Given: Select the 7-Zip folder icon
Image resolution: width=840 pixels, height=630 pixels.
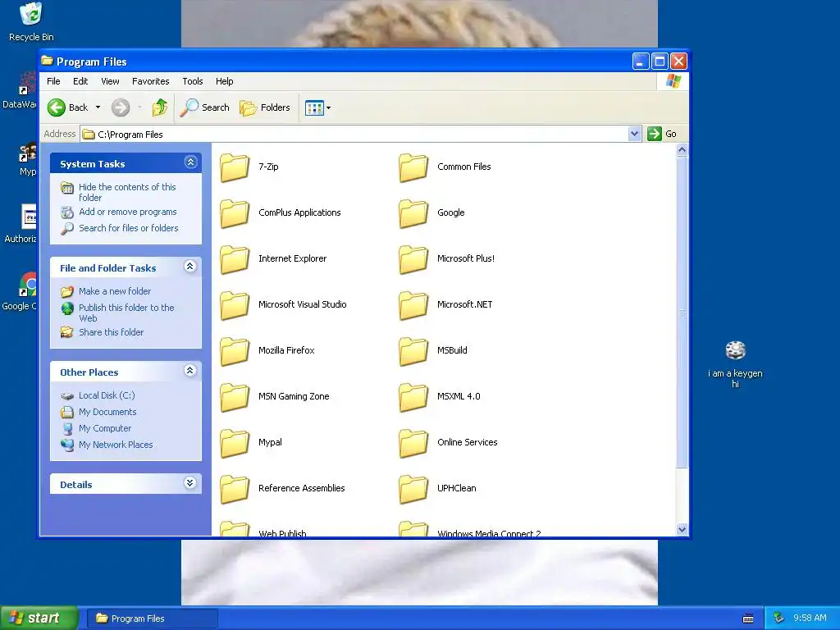Looking at the screenshot, I should 235,167.
